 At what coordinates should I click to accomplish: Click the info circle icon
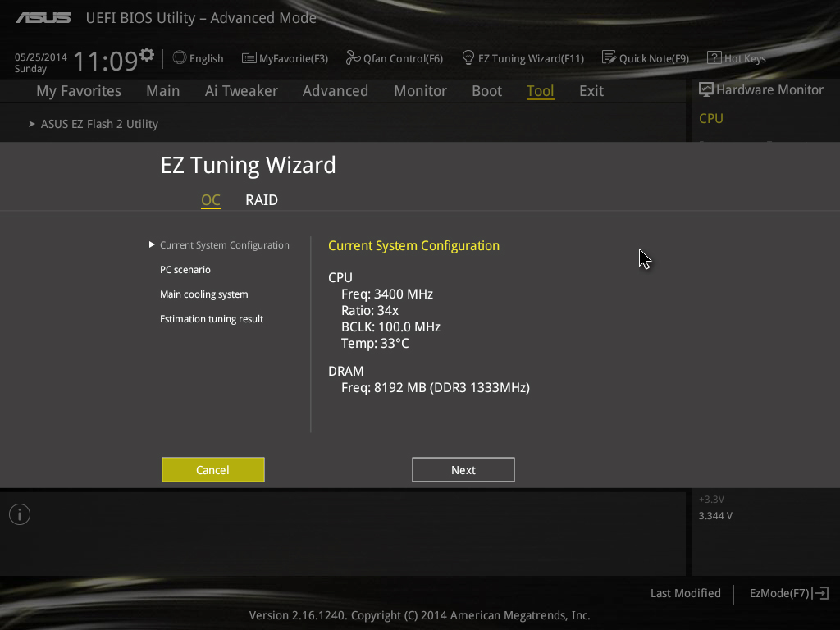coord(20,515)
